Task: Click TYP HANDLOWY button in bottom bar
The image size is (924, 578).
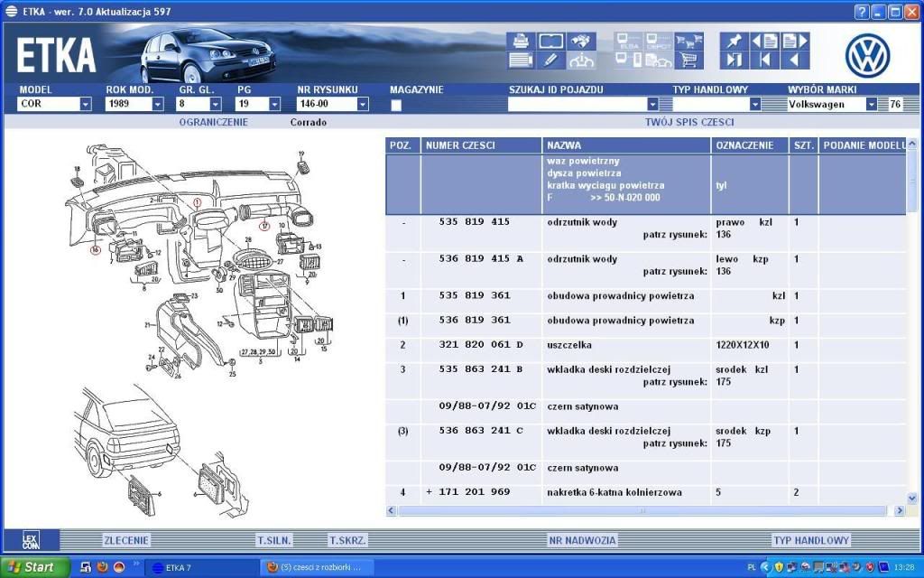Action: click(811, 540)
